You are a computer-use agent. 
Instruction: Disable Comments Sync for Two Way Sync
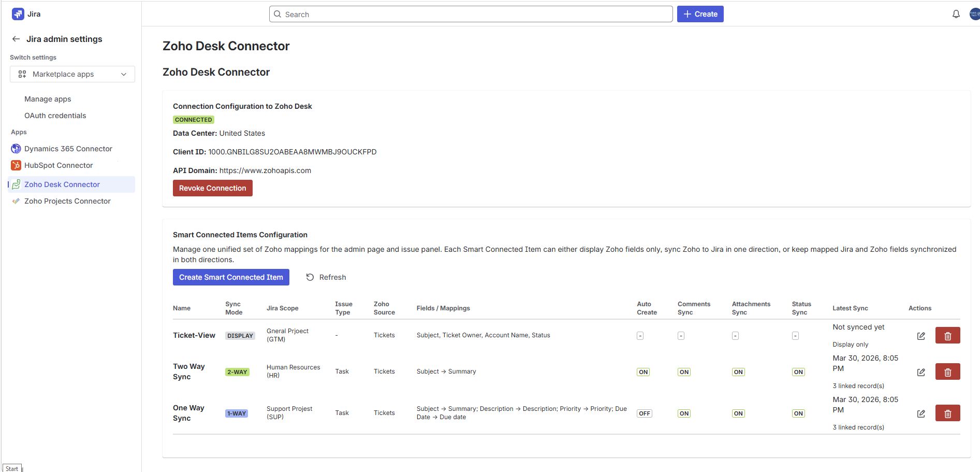pyautogui.click(x=684, y=371)
